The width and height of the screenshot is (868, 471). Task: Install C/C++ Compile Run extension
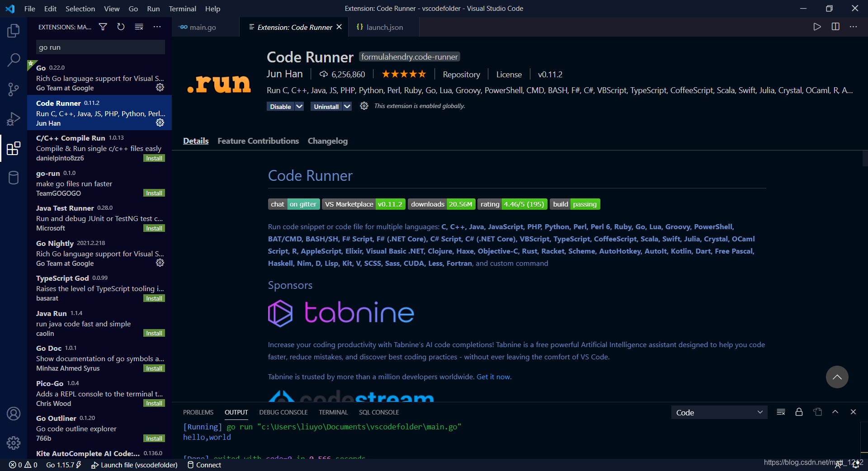154,158
